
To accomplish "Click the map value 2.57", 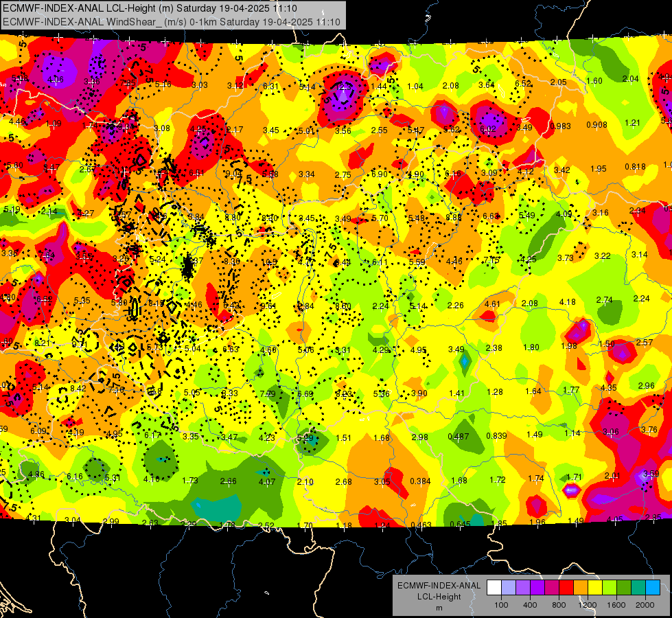I will (645, 342).
